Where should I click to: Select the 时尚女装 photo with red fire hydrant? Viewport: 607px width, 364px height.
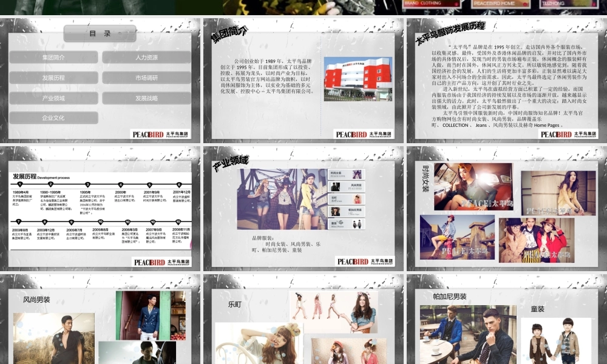coord(457,237)
